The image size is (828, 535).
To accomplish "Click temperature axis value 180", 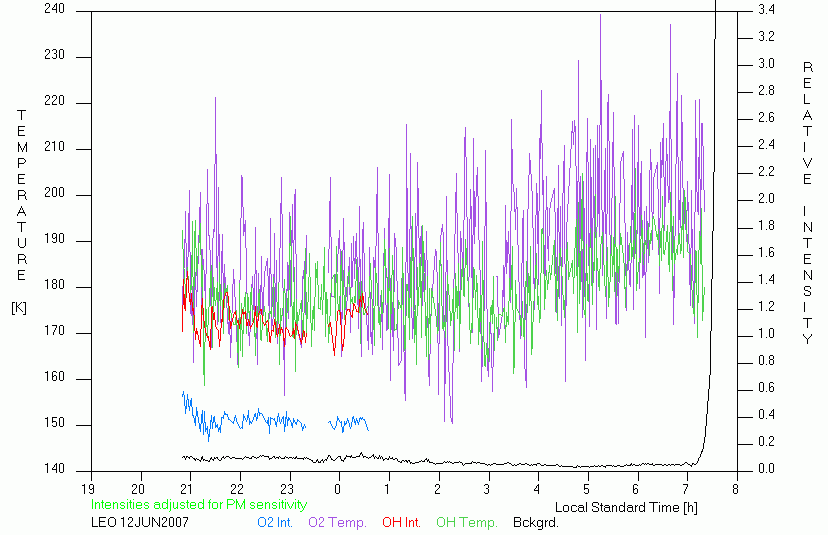I will pos(54,285).
